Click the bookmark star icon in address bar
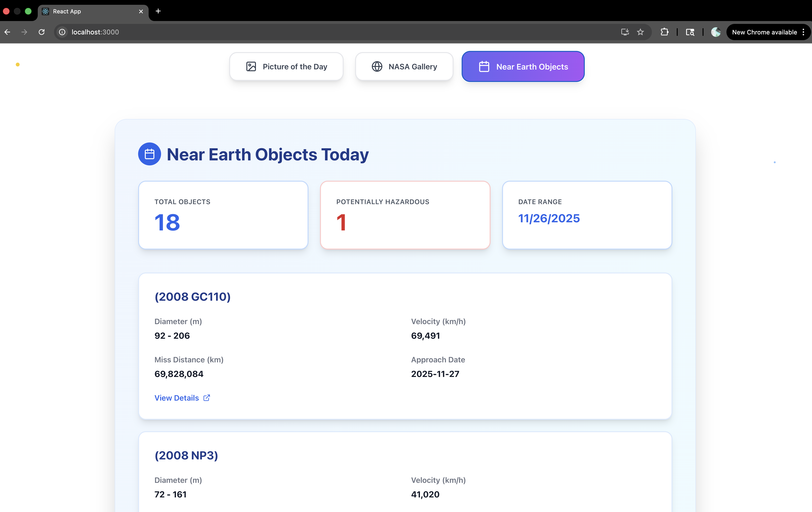Viewport: 812px width, 512px height. pyautogui.click(x=640, y=32)
